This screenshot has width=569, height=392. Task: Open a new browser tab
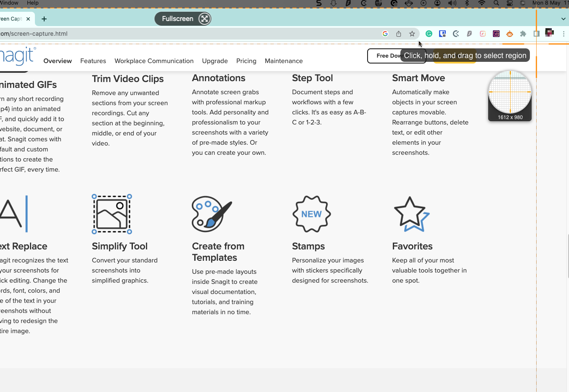tap(44, 19)
